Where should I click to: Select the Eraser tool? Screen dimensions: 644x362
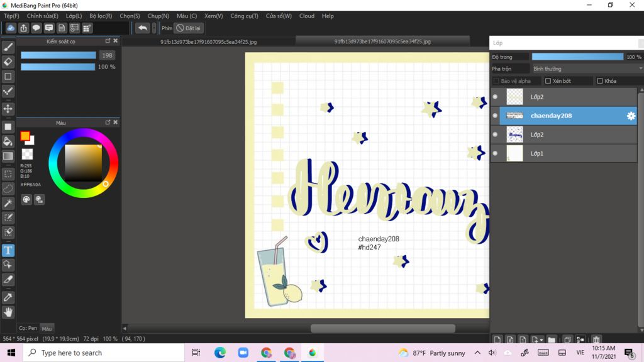tap(8, 62)
